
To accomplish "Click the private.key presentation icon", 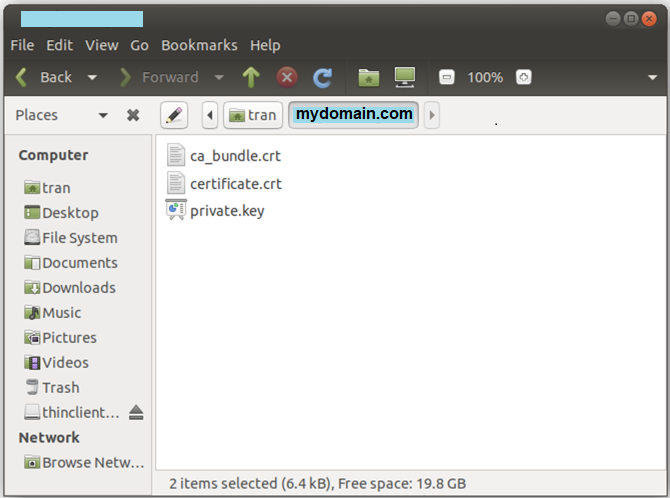I will click(176, 210).
